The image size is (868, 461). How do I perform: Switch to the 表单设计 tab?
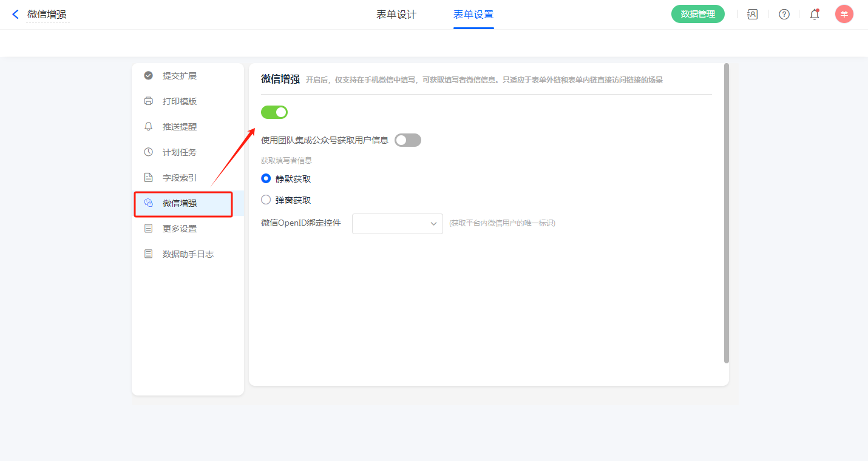(396, 15)
